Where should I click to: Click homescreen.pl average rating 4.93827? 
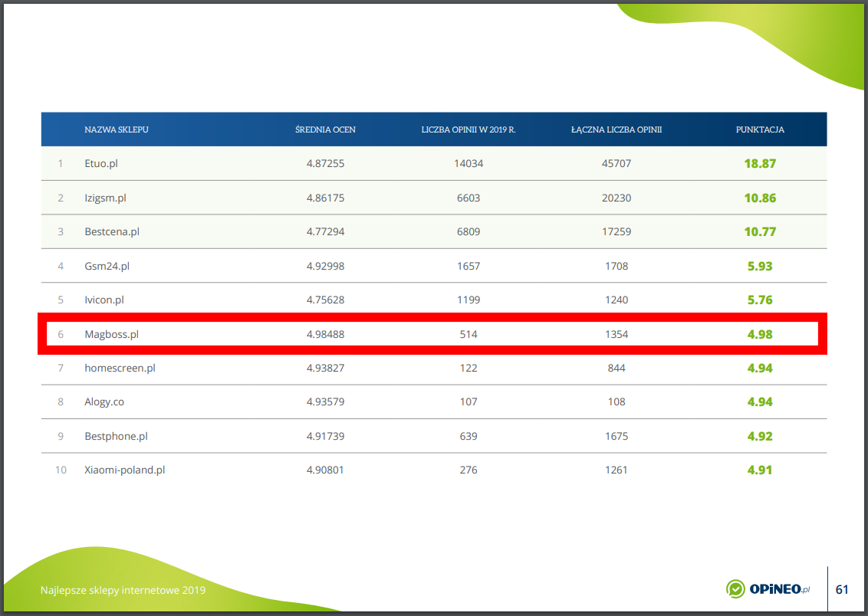coord(325,368)
